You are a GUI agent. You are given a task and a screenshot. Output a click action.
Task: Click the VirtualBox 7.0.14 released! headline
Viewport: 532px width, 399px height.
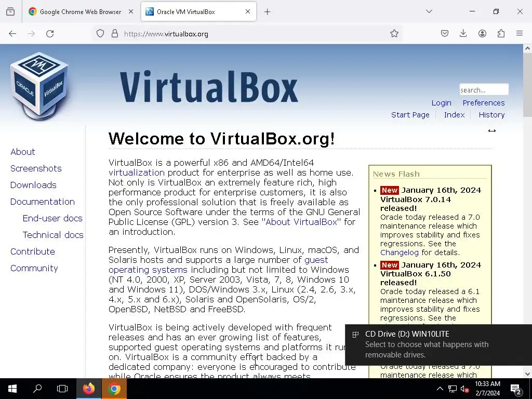(x=416, y=204)
